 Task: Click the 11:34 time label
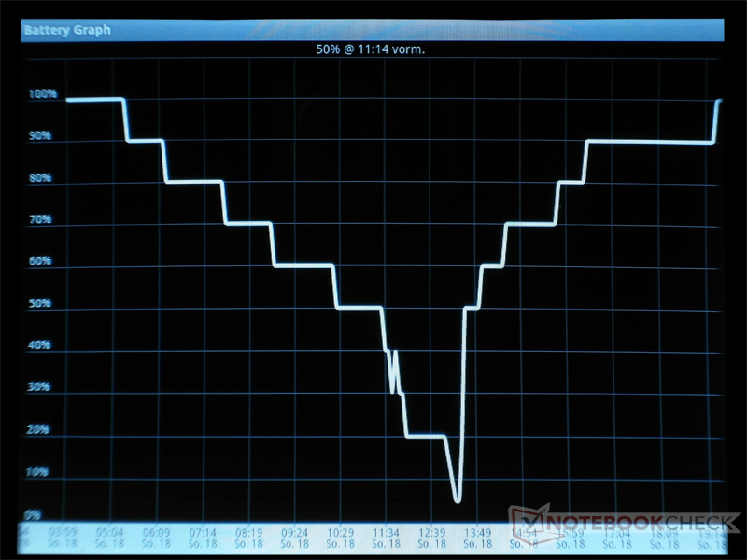tap(387, 533)
